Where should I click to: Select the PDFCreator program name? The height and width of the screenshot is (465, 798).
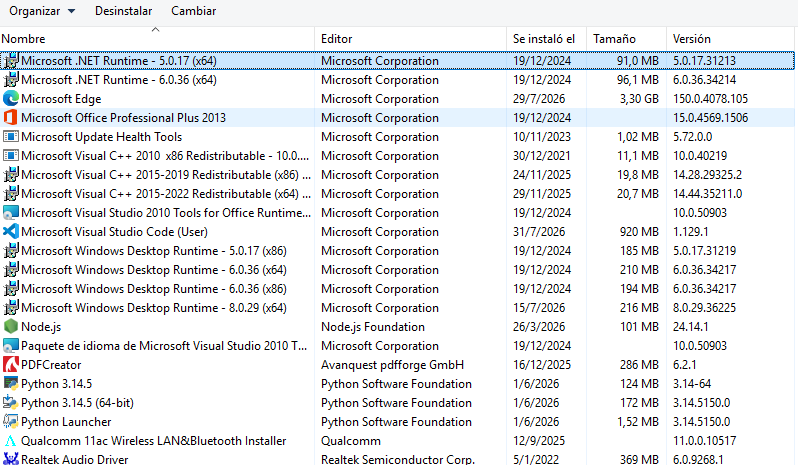[51, 365]
